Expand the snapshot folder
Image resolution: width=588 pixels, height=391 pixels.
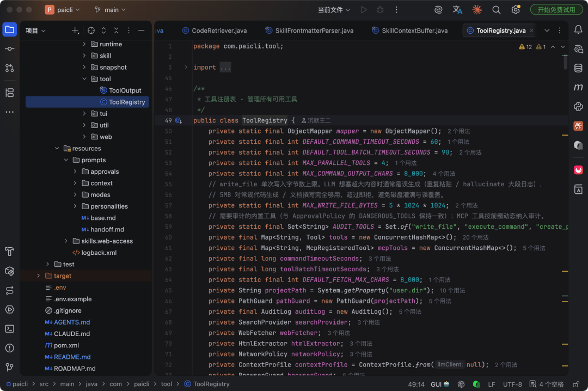(x=84, y=67)
